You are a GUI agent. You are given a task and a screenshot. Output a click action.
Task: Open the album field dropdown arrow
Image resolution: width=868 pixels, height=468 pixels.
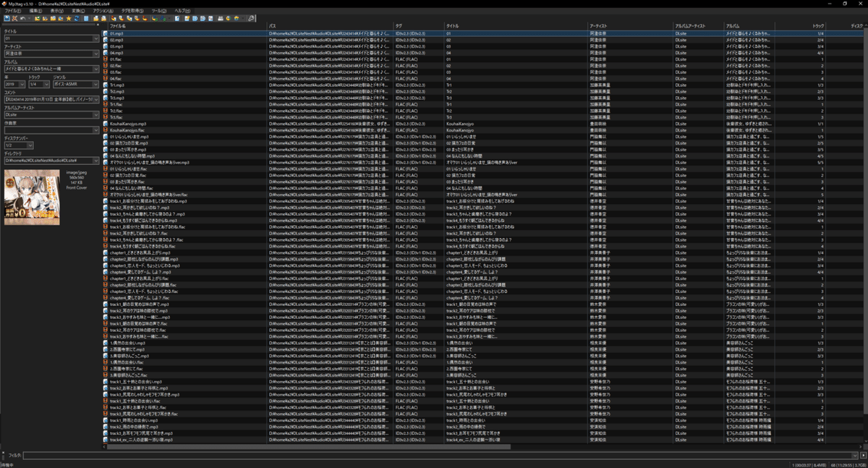95,69
